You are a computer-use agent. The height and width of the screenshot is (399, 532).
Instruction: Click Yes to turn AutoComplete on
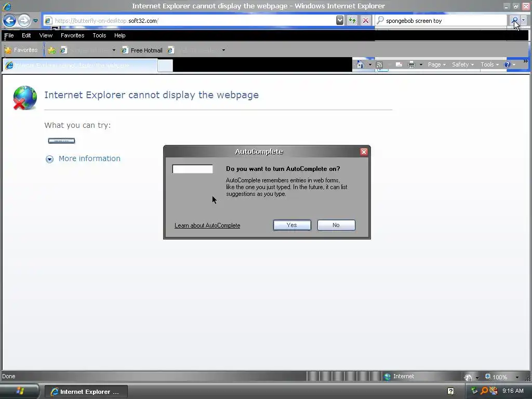(x=292, y=225)
